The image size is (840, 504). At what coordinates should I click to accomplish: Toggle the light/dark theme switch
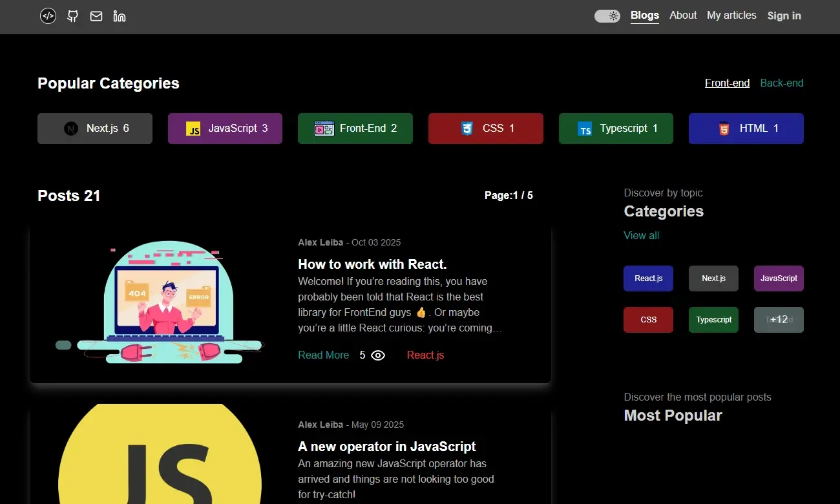pyautogui.click(x=607, y=16)
